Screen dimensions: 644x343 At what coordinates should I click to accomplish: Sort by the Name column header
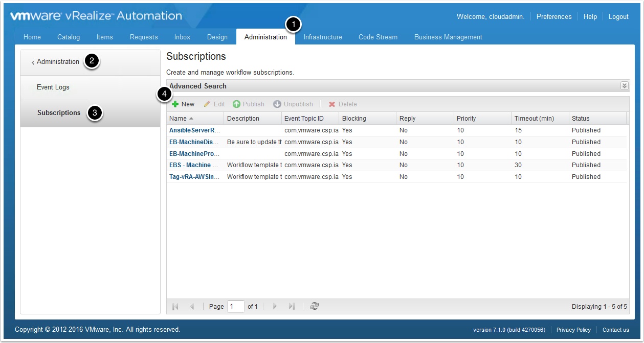pyautogui.click(x=195, y=119)
